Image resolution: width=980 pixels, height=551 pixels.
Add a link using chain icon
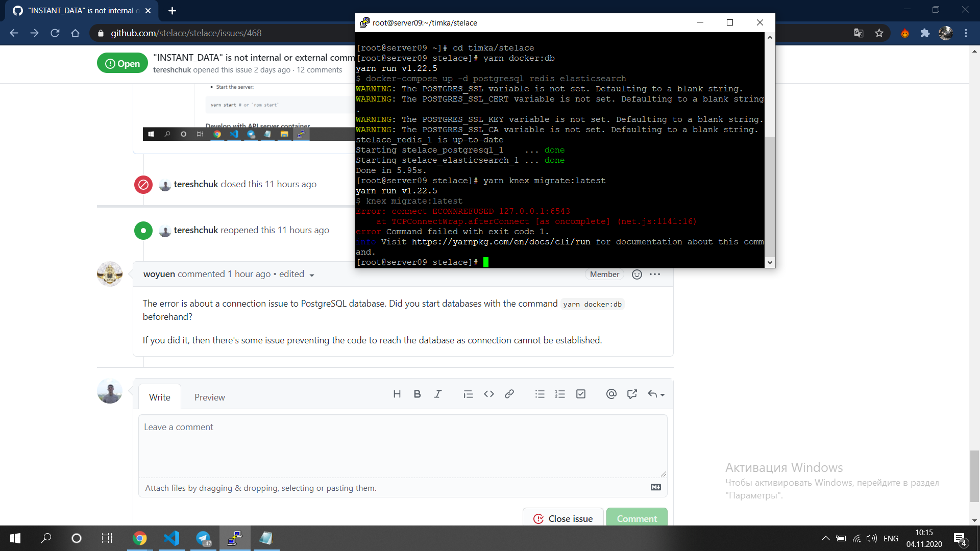click(x=509, y=394)
